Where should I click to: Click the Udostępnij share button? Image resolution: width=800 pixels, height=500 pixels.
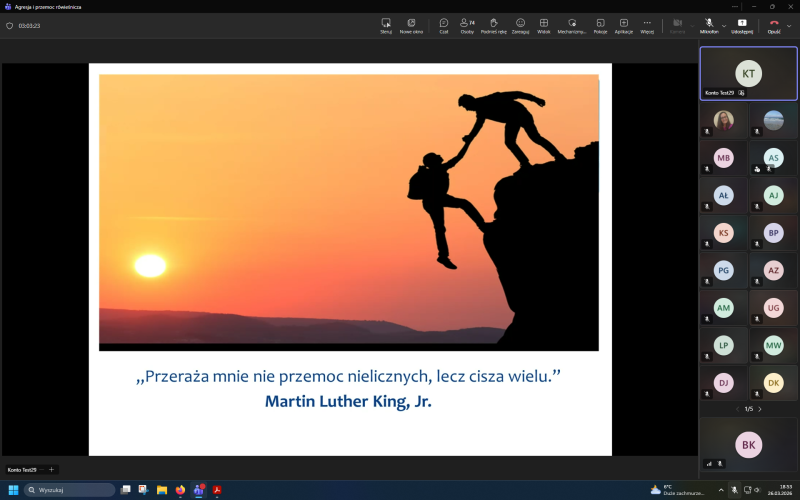click(x=742, y=25)
